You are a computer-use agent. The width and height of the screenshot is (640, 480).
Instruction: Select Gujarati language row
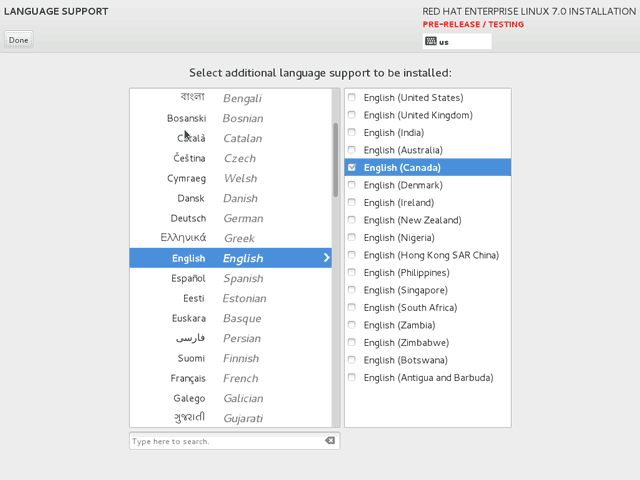tap(231, 418)
